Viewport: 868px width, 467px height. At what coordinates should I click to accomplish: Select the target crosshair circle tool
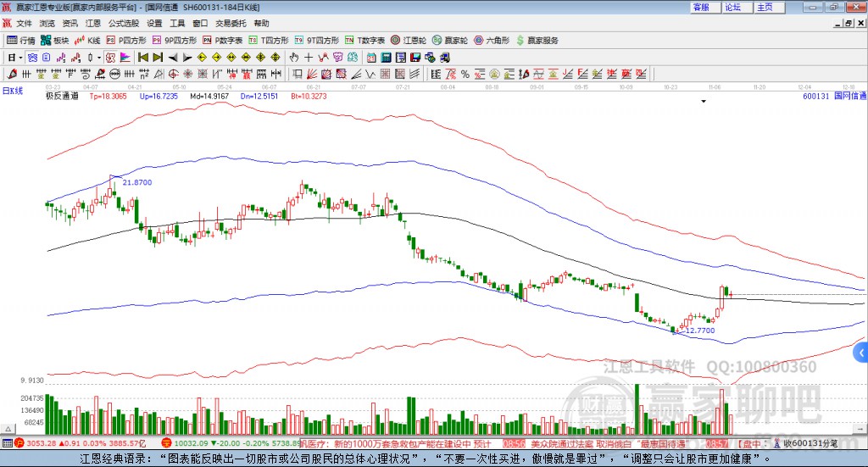[x=173, y=74]
